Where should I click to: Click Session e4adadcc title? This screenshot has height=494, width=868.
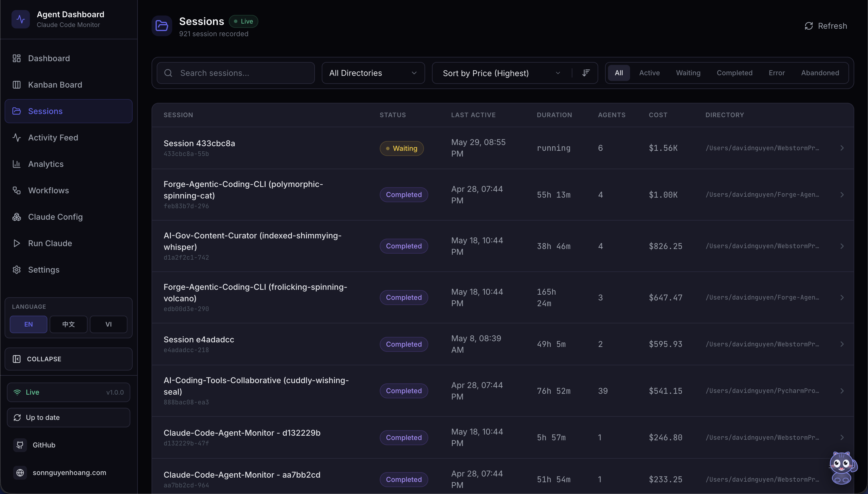pos(199,339)
